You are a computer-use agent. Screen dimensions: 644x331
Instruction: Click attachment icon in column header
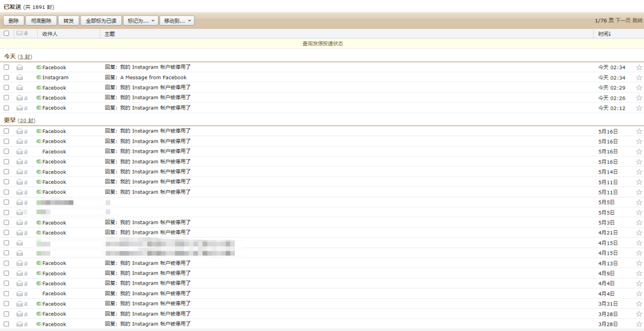(26, 33)
